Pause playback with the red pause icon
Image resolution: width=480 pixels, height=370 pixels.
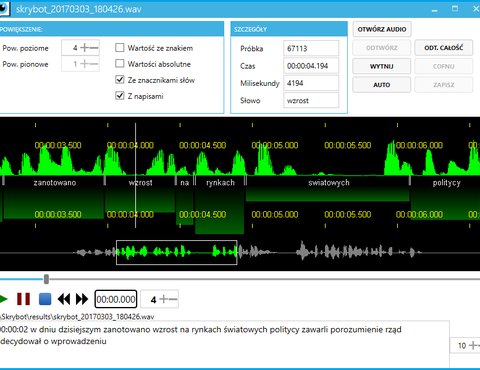[23, 299]
